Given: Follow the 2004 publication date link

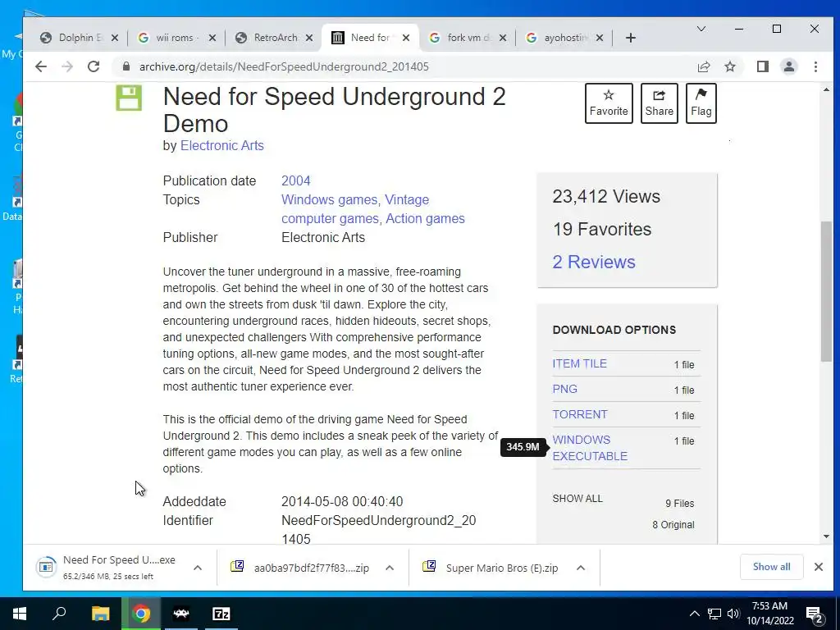Looking at the screenshot, I should (x=295, y=180).
